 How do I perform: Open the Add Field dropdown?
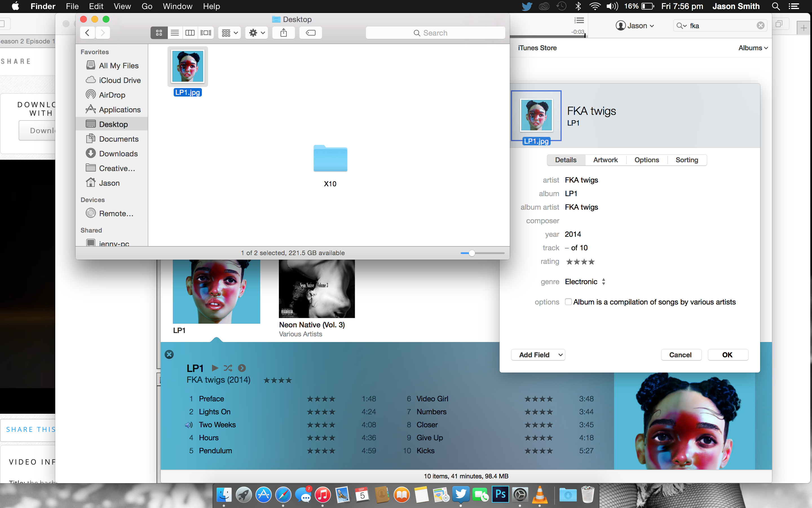(538, 355)
